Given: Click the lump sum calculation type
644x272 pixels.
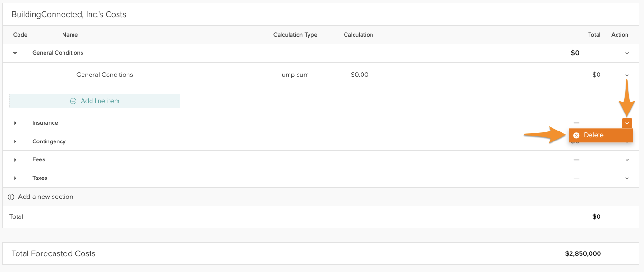Looking at the screenshot, I should pos(294,75).
